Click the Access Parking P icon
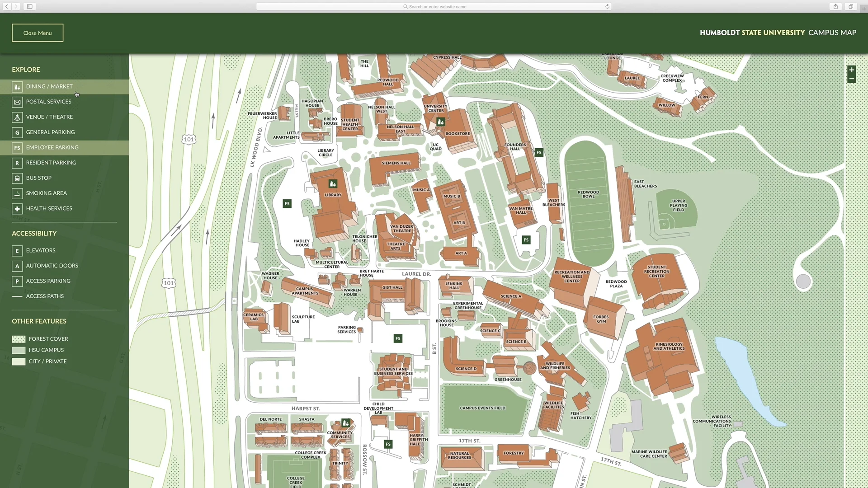868x488 pixels. [17, 281]
